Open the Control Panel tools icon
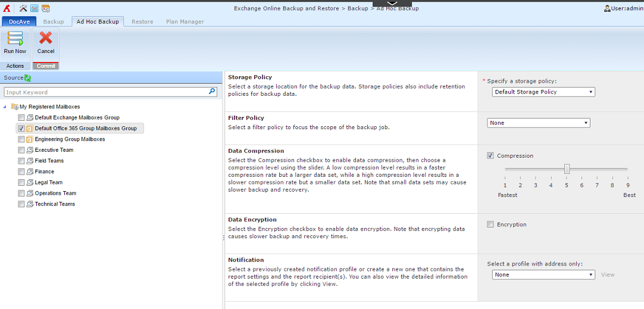Image resolution: width=644 pixels, height=309 pixels. coord(23,8)
